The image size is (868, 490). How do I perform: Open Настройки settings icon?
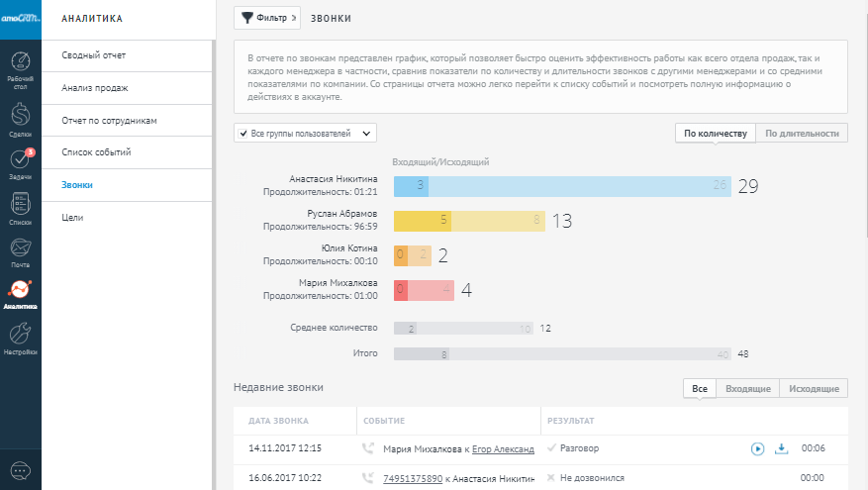click(x=20, y=337)
